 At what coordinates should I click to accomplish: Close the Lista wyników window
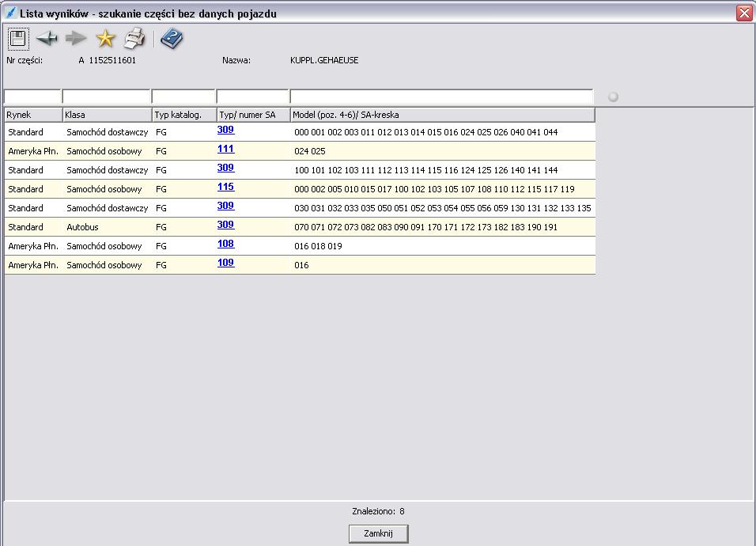743,13
